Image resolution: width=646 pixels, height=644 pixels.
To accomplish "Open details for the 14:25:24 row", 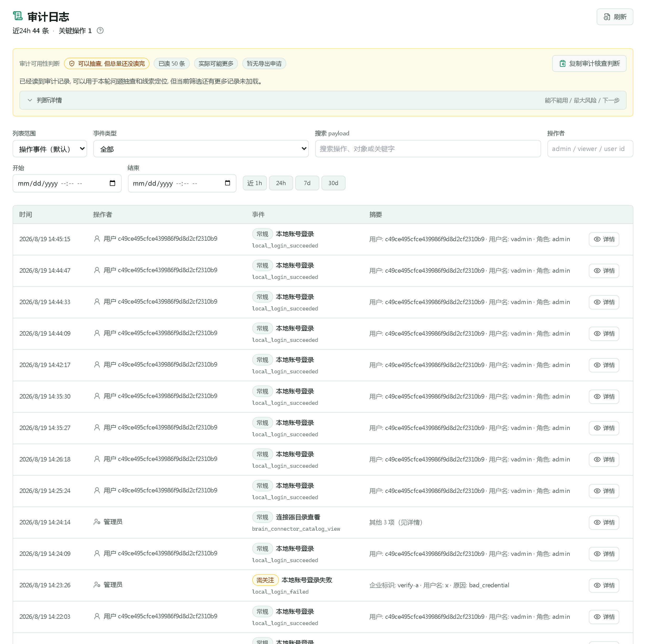I will coord(604,491).
